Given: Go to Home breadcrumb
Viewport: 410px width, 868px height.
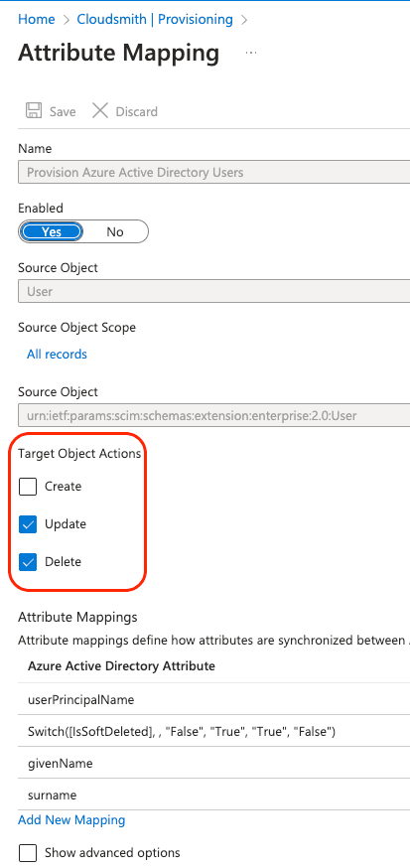Looking at the screenshot, I should point(37,20).
